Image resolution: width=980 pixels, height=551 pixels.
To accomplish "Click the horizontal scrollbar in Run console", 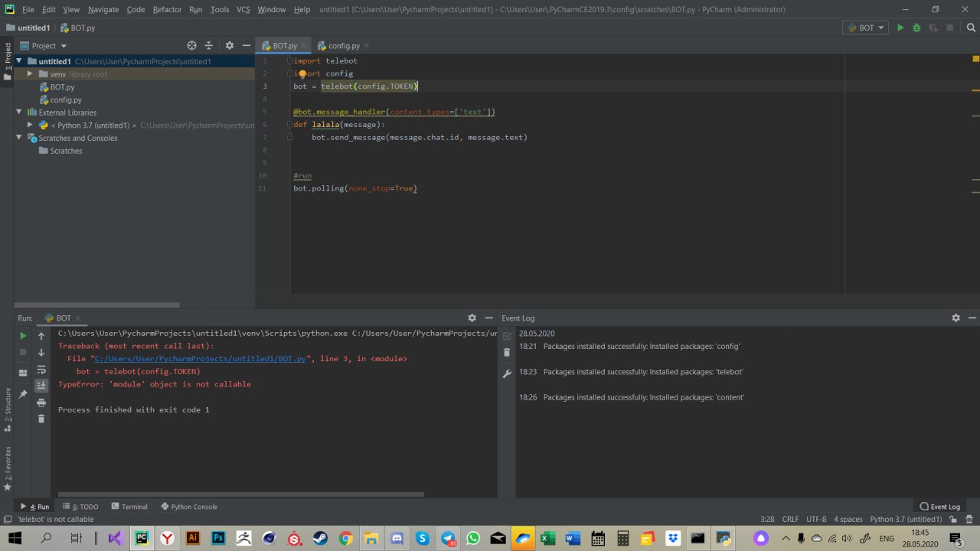I will point(240,494).
